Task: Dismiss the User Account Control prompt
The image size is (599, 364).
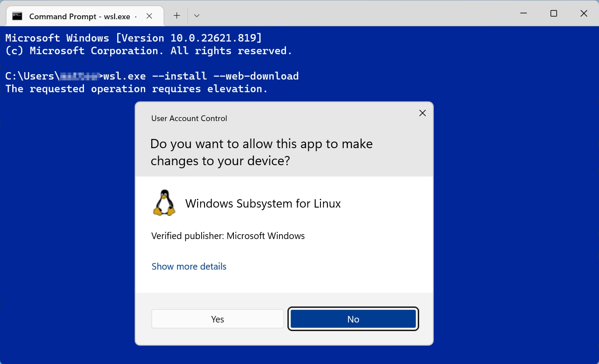Action: (x=422, y=113)
